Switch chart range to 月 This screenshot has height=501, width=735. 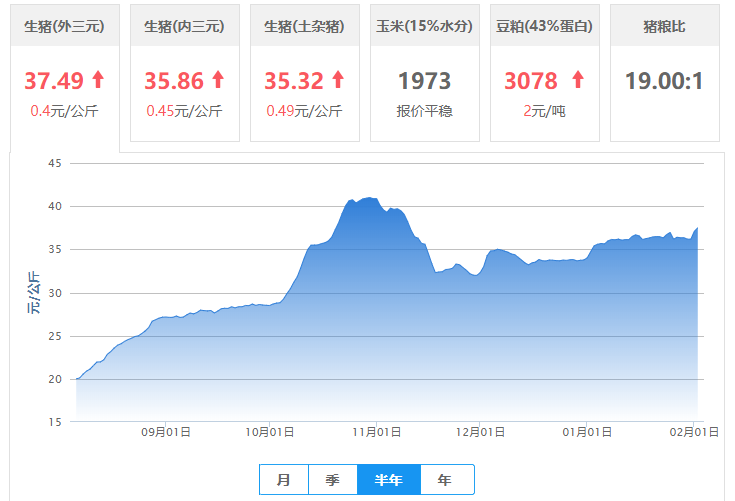click(x=284, y=479)
